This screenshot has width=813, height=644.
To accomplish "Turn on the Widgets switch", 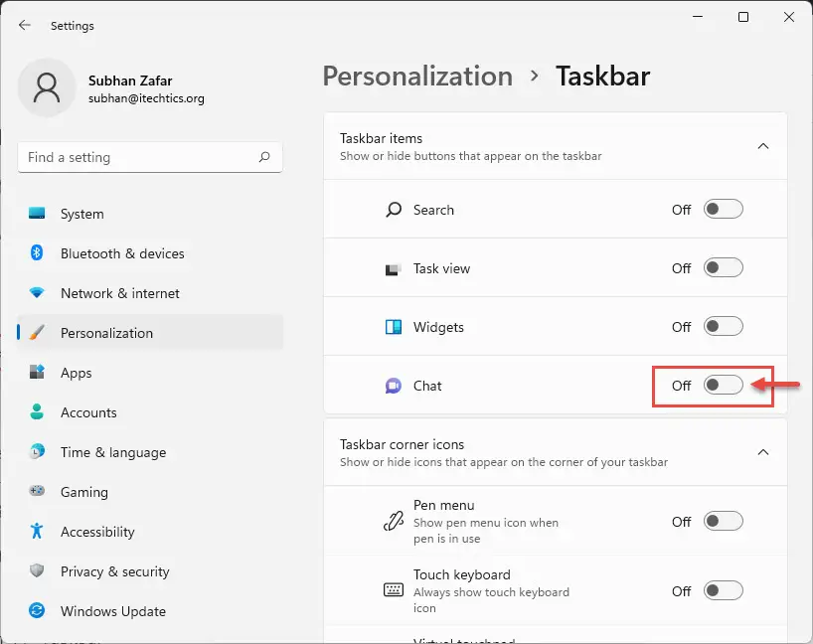I will click(724, 326).
